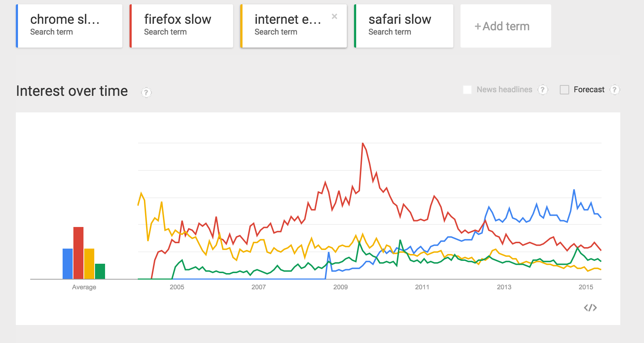Screen dimensions: 644x343
Task: Click the 2009 axis label
Action: 340,287
